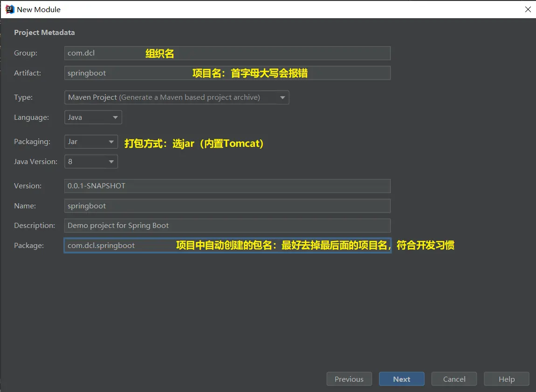Click the Previous button

point(349,379)
